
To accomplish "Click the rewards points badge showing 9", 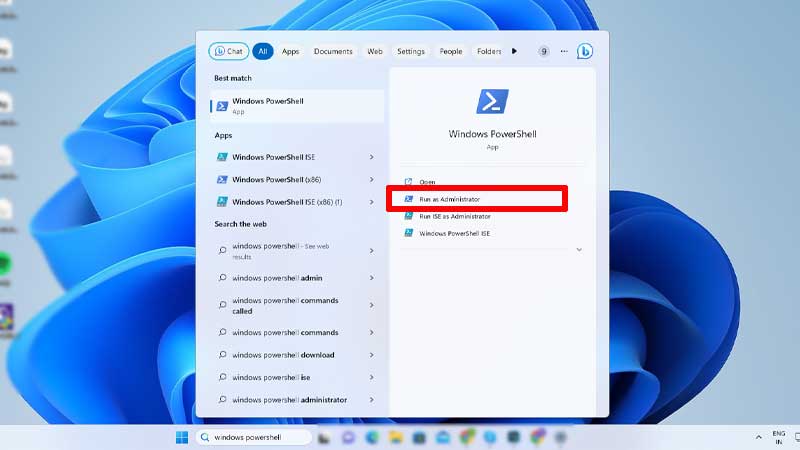I will pos(544,51).
